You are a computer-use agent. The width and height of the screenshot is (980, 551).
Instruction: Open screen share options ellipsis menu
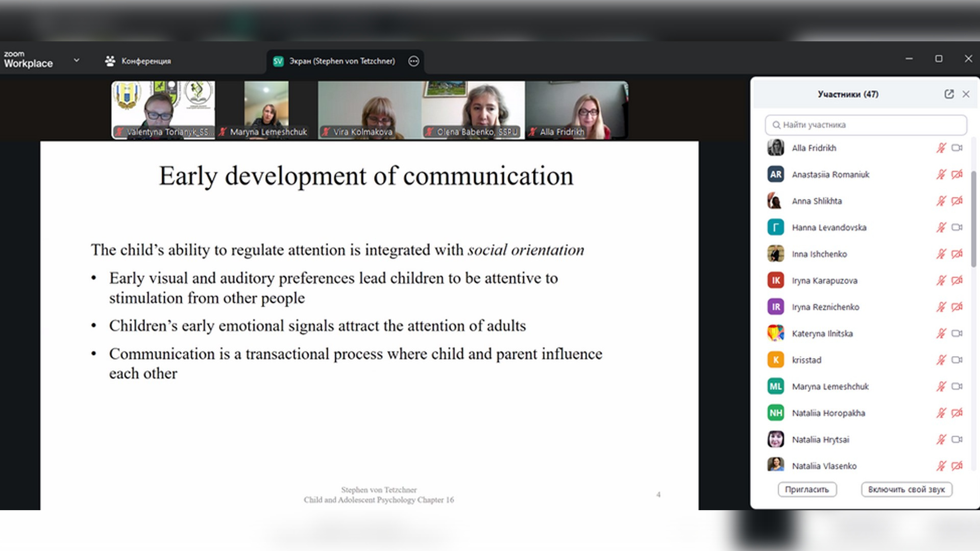413,61
